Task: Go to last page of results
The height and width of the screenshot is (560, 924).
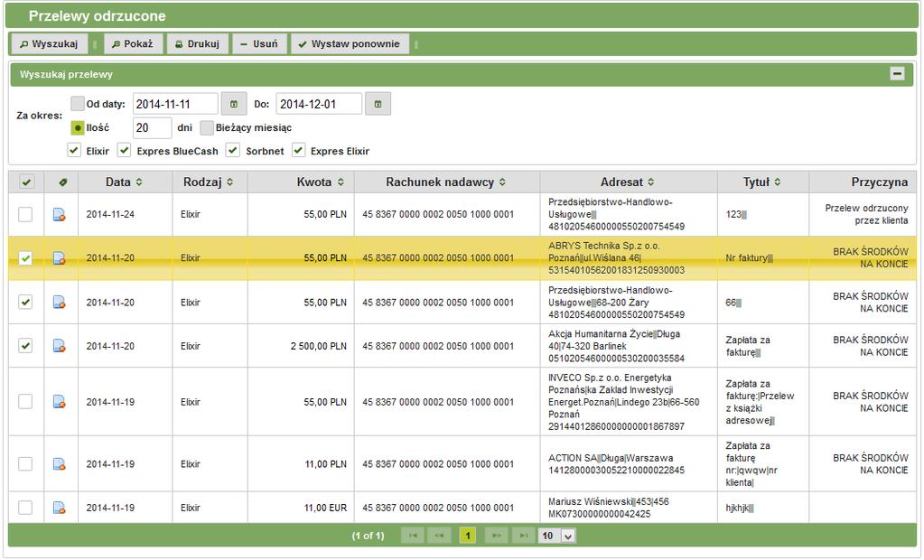Action: pos(523,536)
